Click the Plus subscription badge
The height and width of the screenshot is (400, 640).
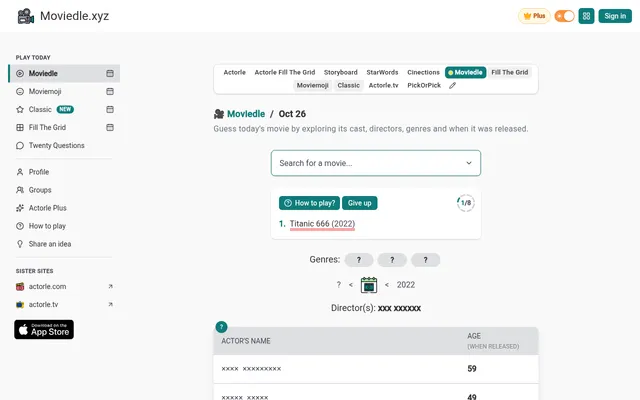click(534, 16)
